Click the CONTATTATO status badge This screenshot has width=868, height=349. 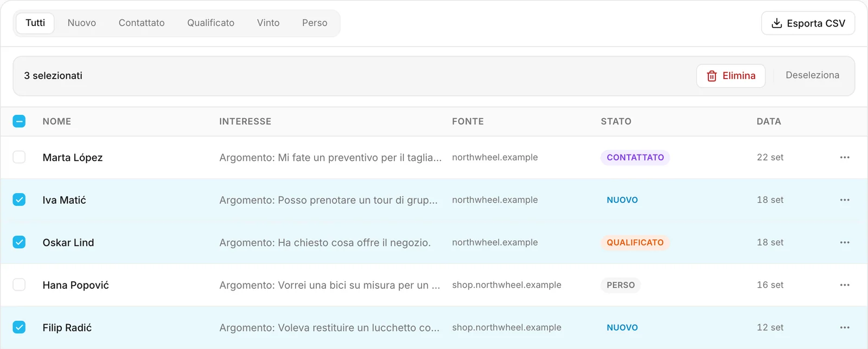tap(635, 157)
